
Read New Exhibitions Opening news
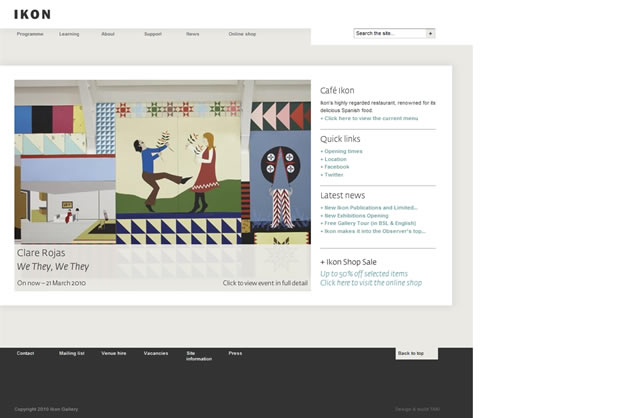(354, 215)
